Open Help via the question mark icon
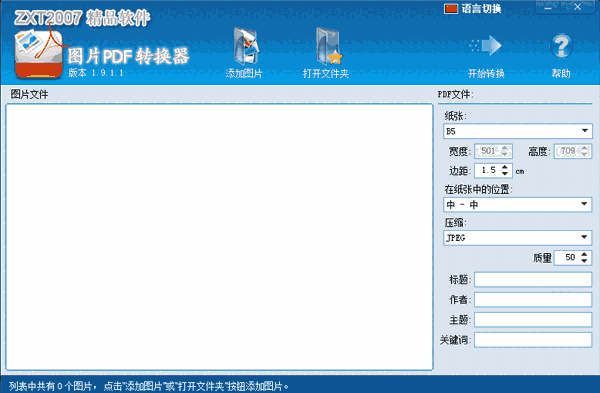 pos(561,46)
